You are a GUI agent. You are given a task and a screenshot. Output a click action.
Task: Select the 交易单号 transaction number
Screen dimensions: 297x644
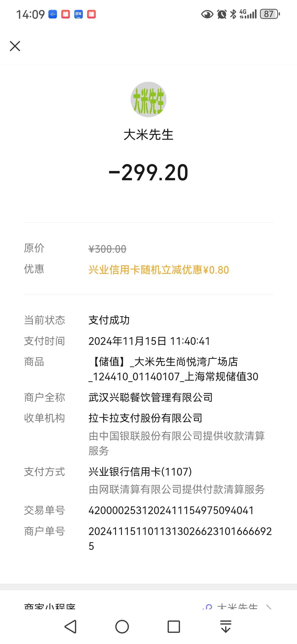click(171, 510)
